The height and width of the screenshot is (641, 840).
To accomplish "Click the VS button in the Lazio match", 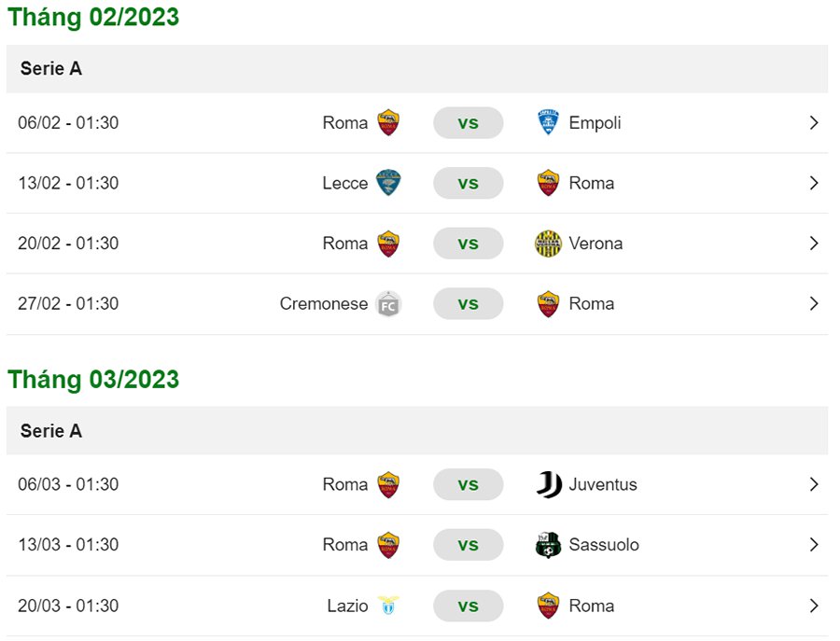I will (x=469, y=606).
